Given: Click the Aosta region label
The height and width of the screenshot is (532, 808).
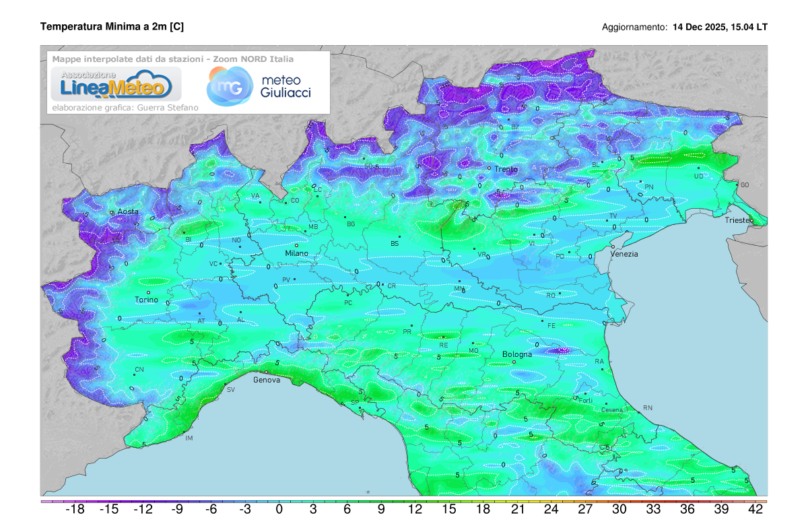Looking at the screenshot, I should click(127, 211).
